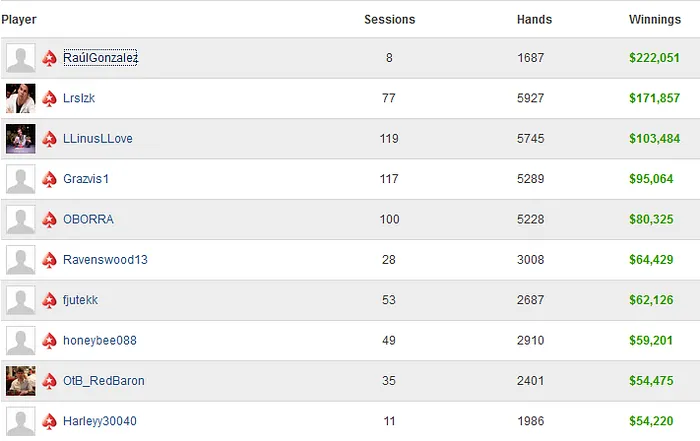The height and width of the screenshot is (441, 700).
Task: Open the Harleyy30040 player link
Action: [x=99, y=421]
